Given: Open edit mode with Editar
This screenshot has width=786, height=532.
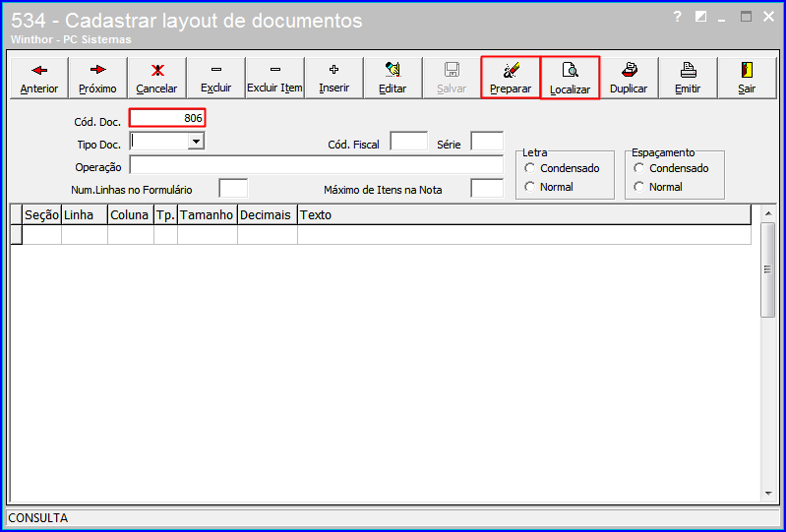Looking at the screenshot, I should [393, 78].
